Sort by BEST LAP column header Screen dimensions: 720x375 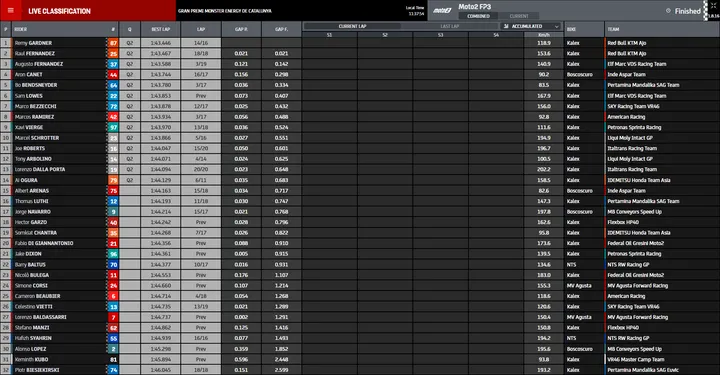tap(161, 29)
